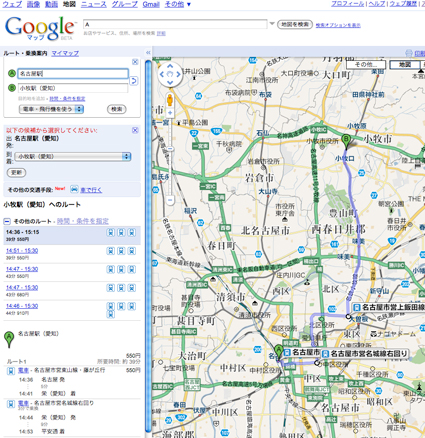Focus the start field containing 名古屋駅
This screenshot has width=425, height=438.
coord(73,74)
